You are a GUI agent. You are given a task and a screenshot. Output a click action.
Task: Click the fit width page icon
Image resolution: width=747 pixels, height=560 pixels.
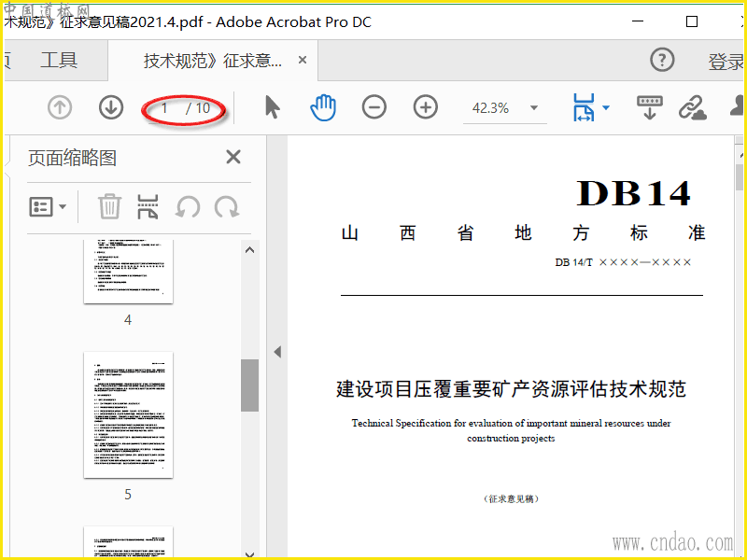585,107
